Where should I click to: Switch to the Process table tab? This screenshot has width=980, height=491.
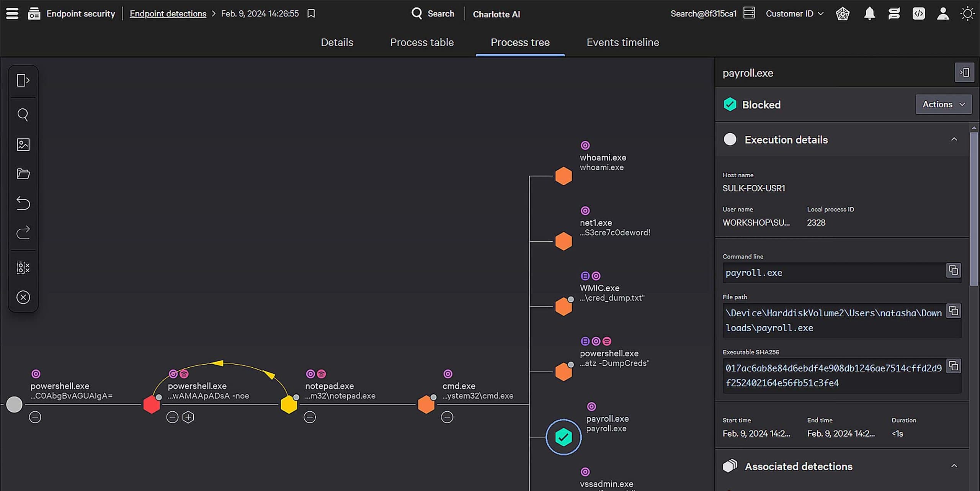click(421, 43)
